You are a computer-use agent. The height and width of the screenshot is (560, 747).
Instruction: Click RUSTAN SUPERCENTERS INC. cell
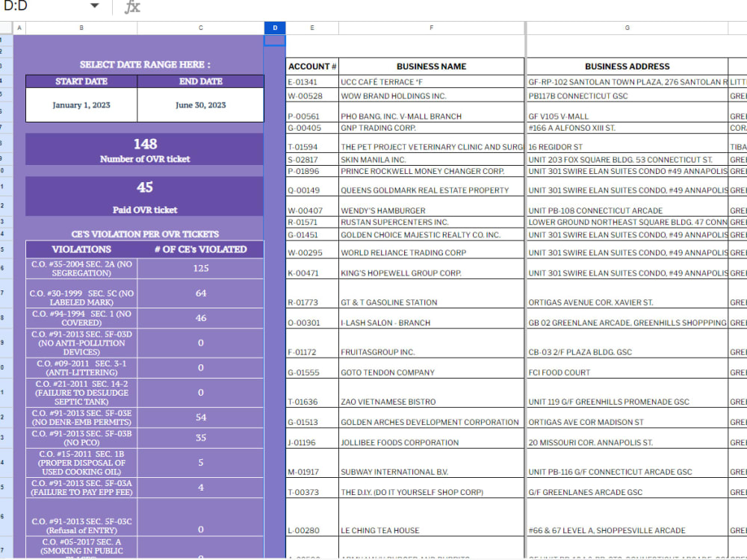click(432, 222)
